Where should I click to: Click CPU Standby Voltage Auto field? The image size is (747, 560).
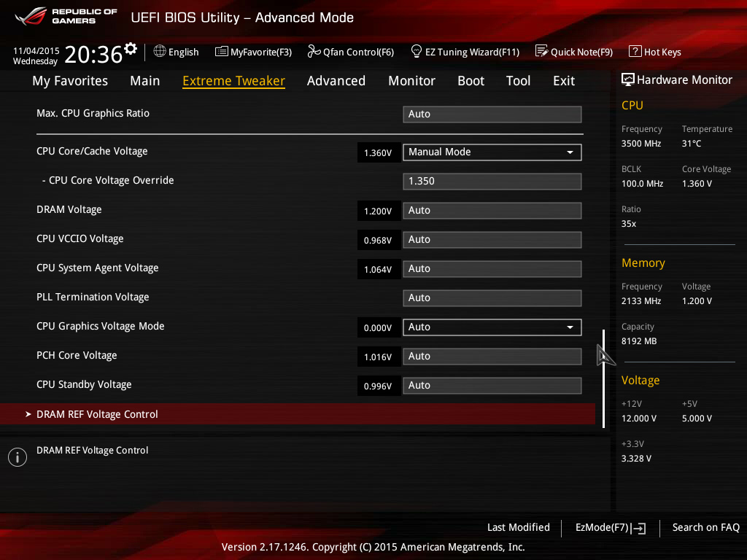point(492,385)
